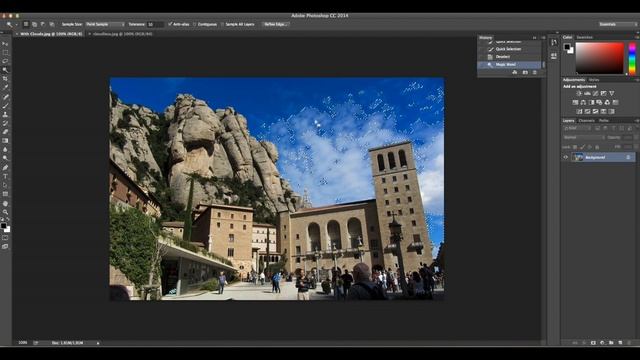Select the Spot Healing Brush tool
Image resolution: width=640 pixels, height=360 pixels.
point(5,97)
